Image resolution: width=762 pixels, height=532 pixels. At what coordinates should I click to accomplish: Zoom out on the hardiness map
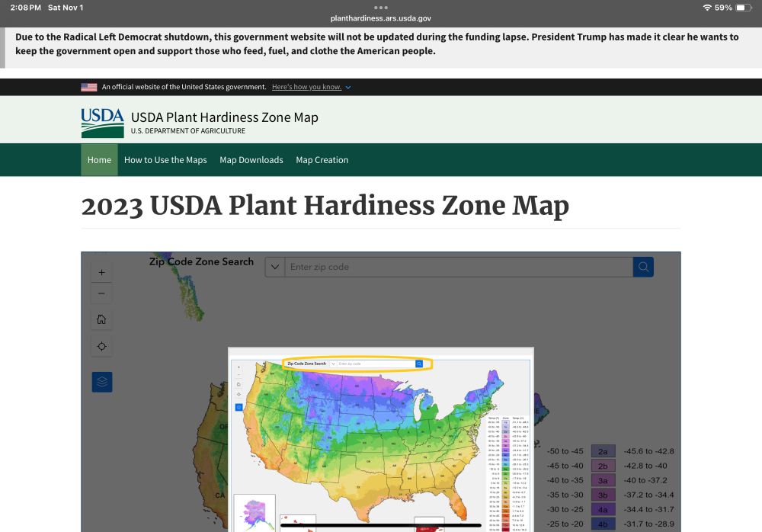pos(101,293)
